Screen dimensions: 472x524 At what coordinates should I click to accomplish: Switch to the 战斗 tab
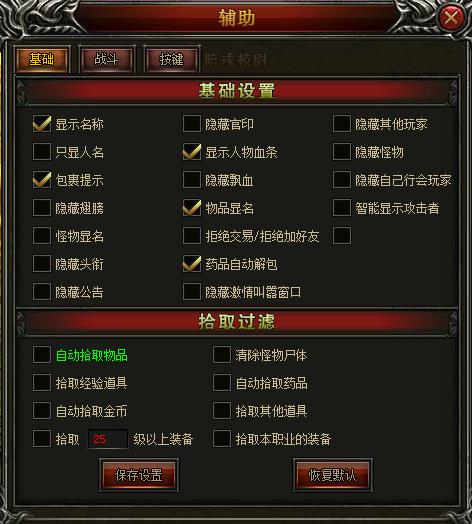[x=106, y=60]
